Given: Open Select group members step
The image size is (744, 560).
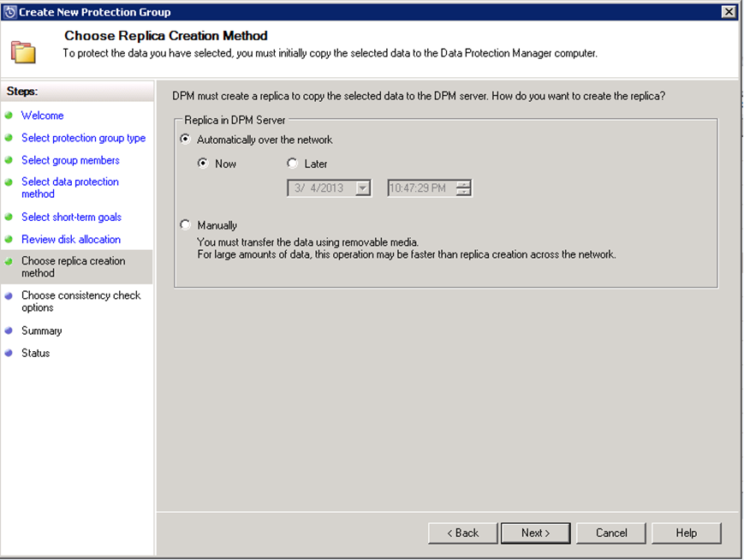Looking at the screenshot, I should click(70, 160).
